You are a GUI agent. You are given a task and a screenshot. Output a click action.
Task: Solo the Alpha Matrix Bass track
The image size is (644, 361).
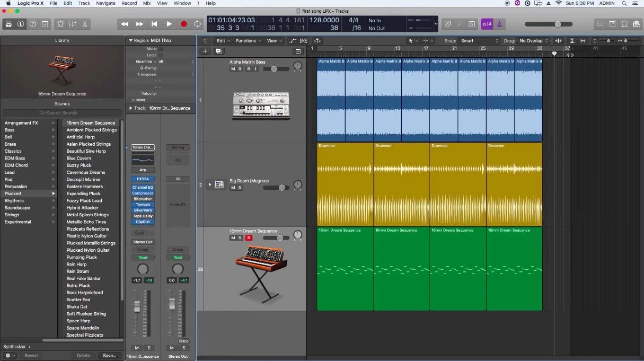pyautogui.click(x=240, y=69)
